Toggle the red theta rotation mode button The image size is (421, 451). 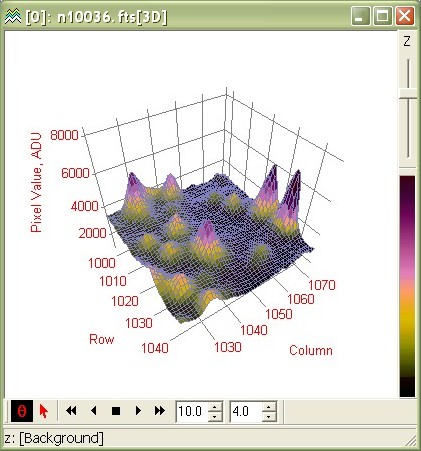click(22, 411)
